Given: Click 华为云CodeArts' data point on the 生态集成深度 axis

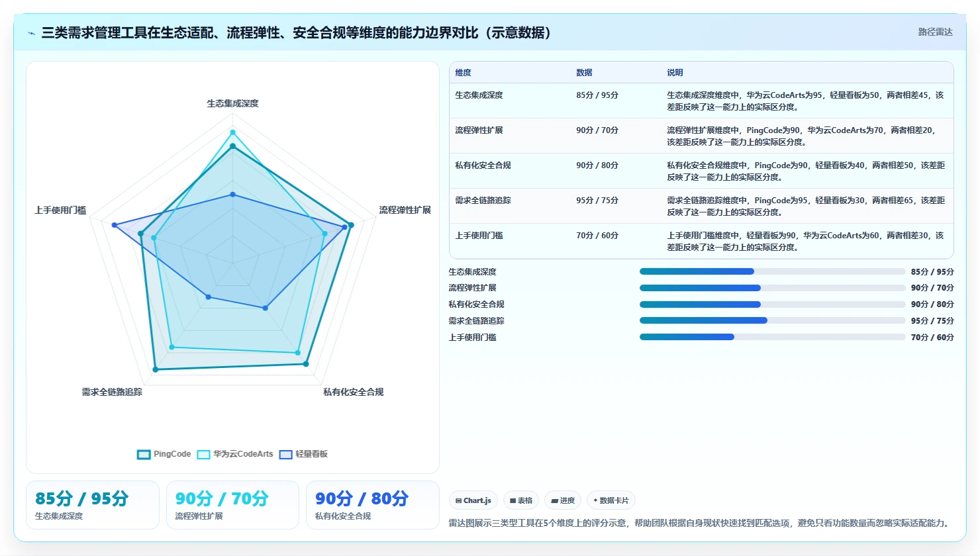Looking at the screenshot, I should (232, 132).
